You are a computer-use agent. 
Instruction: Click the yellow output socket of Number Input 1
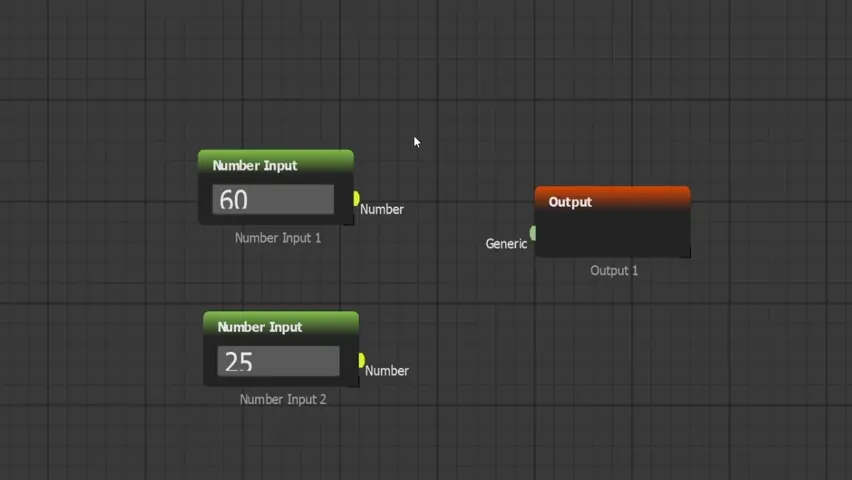[356, 199]
